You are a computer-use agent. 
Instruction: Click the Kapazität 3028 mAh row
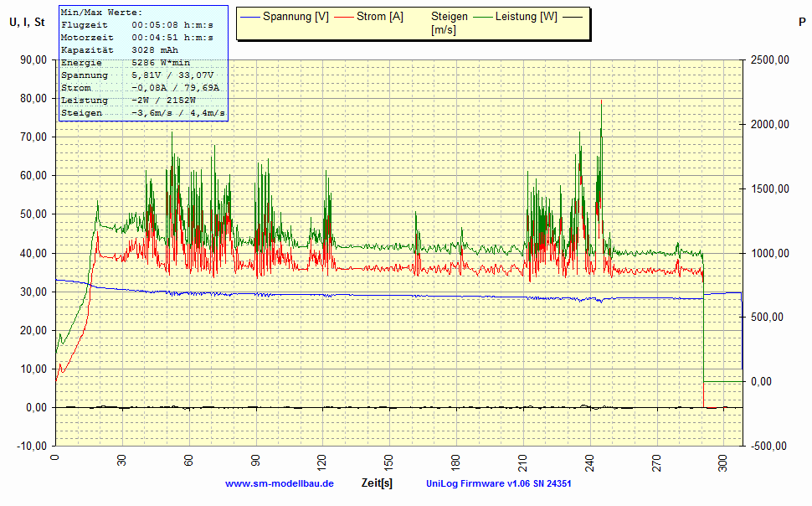tap(120, 49)
